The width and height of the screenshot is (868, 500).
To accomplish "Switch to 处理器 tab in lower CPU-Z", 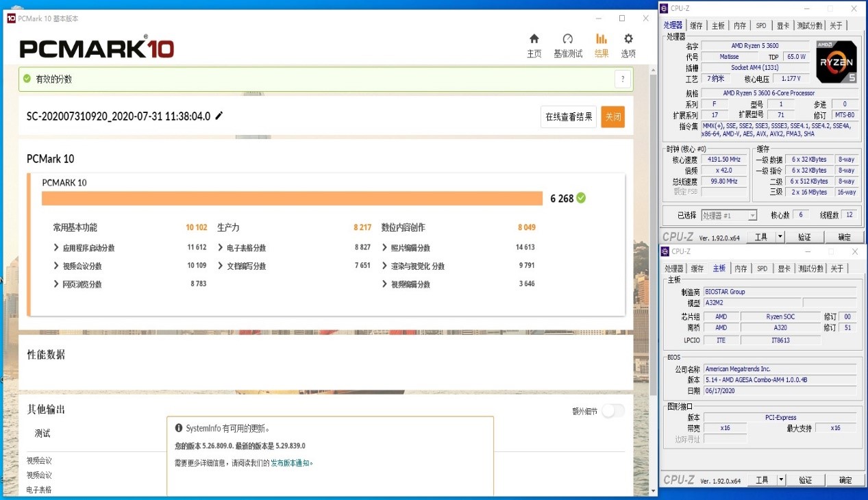I will point(674,268).
